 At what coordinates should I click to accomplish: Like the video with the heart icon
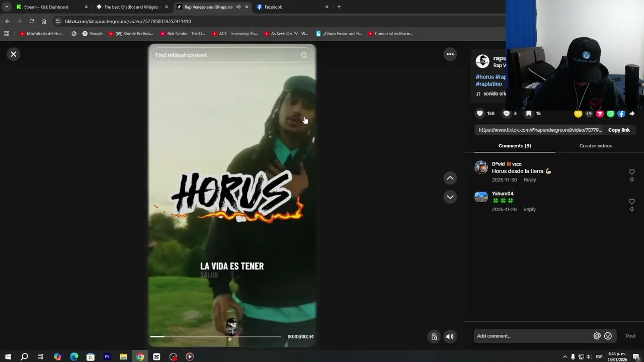click(480, 114)
